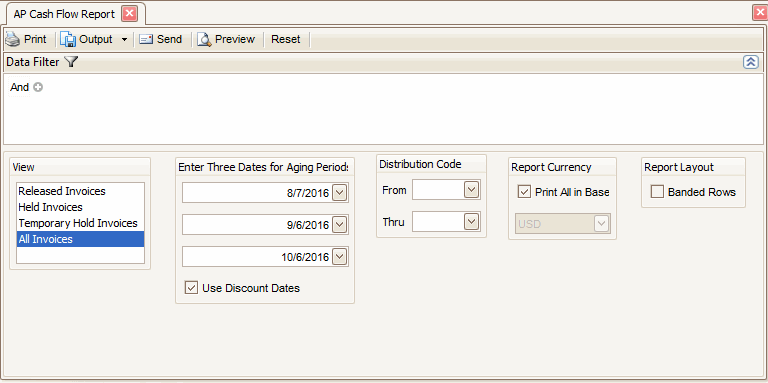Select Released Invoices view
The image size is (768, 383).
(80, 191)
